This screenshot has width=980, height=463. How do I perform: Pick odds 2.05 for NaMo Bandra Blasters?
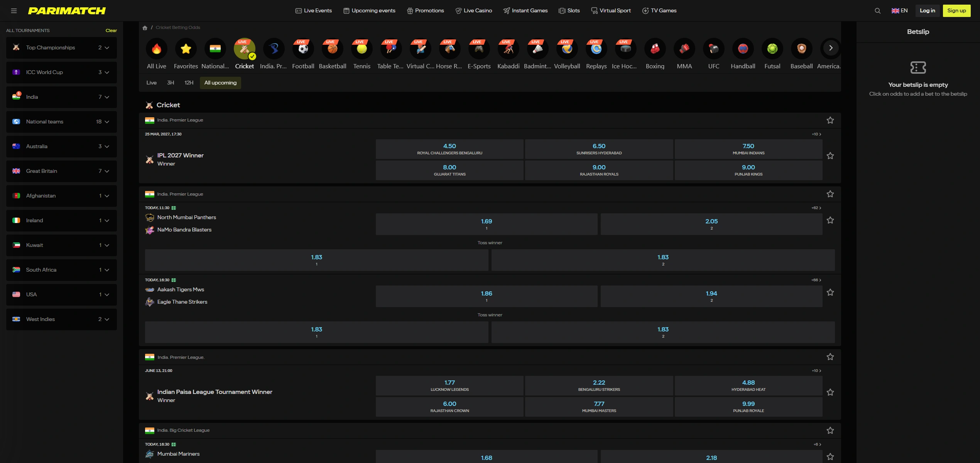pos(711,224)
